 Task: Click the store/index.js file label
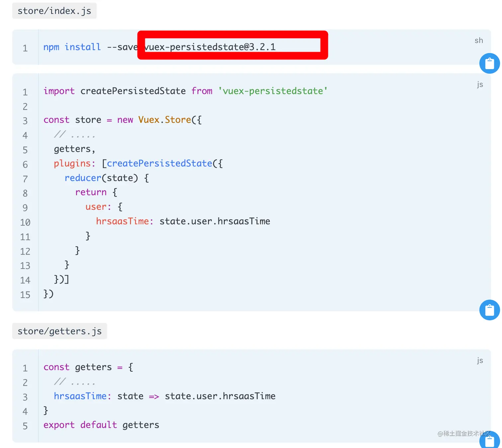coord(54,11)
